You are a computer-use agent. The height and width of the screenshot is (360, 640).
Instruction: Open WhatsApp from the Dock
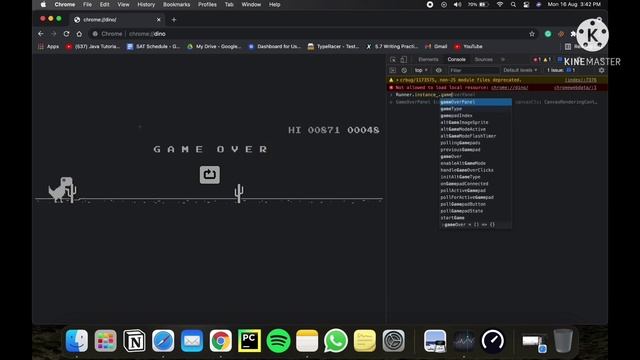click(336, 340)
